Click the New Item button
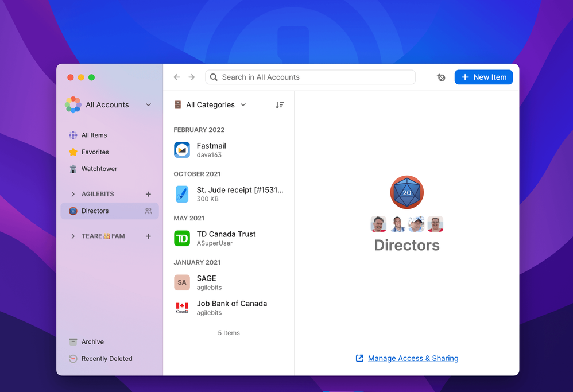The width and height of the screenshot is (573, 392). point(483,77)
